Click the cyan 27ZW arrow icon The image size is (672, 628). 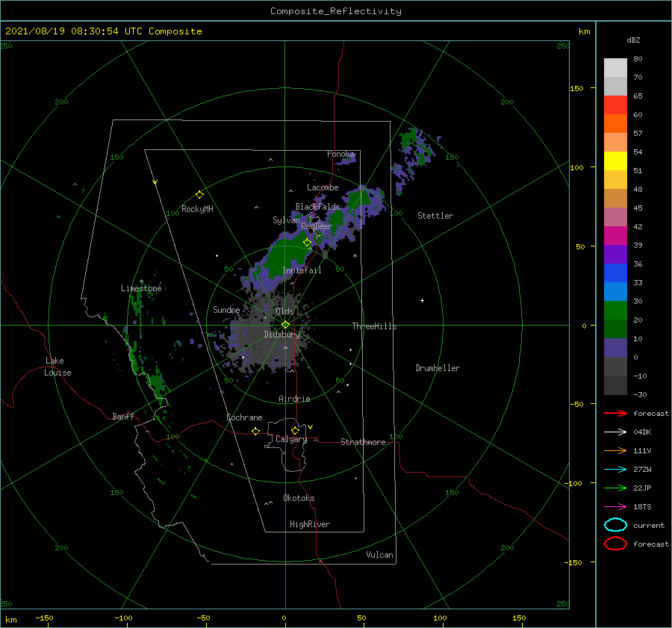point(615,470)
